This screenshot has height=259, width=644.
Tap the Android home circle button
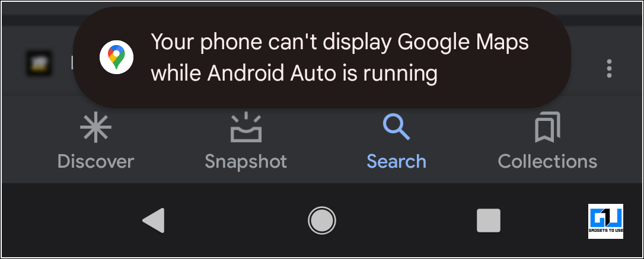tap(321, 220)
